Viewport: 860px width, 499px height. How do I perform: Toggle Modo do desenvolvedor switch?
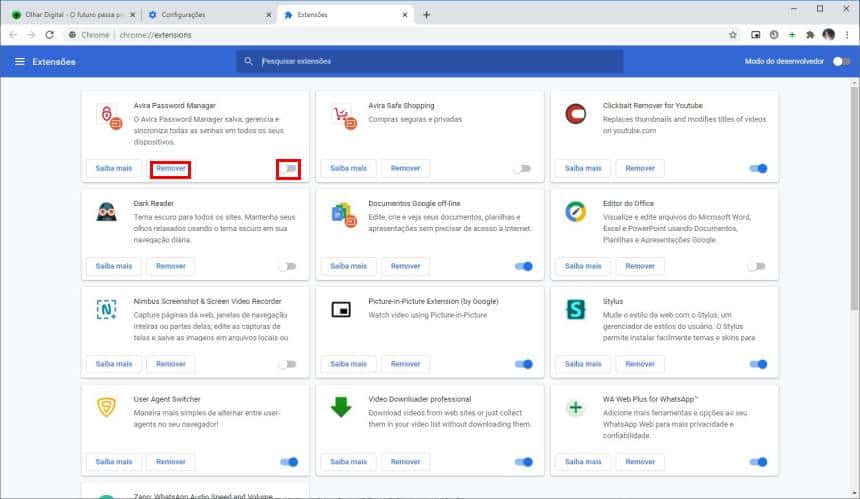click(841, 61)
